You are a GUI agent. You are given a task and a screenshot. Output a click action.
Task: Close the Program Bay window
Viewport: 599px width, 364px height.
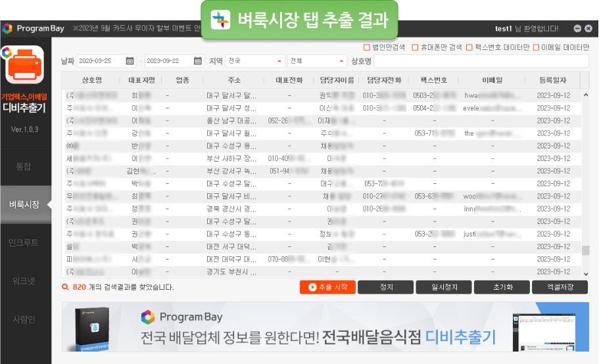point(588,28)
